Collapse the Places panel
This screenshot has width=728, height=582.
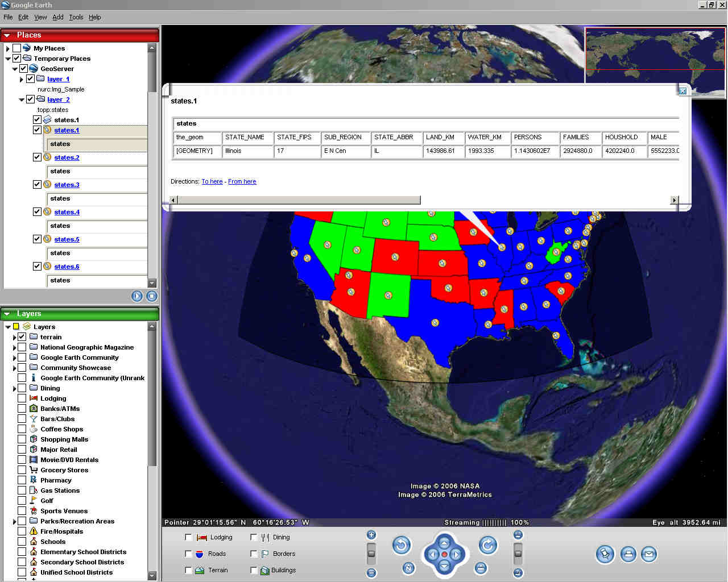point(7,35)
